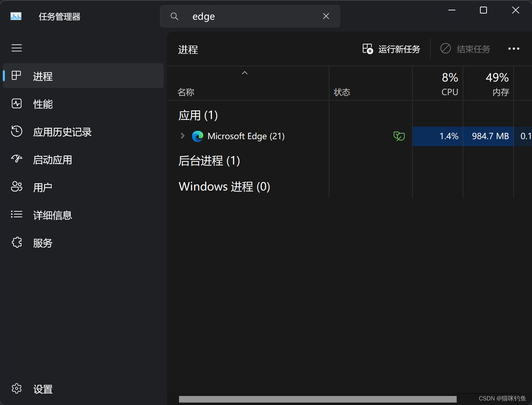Open the 服务 (Services) page
532x405 pixels.
coord(83,243)
